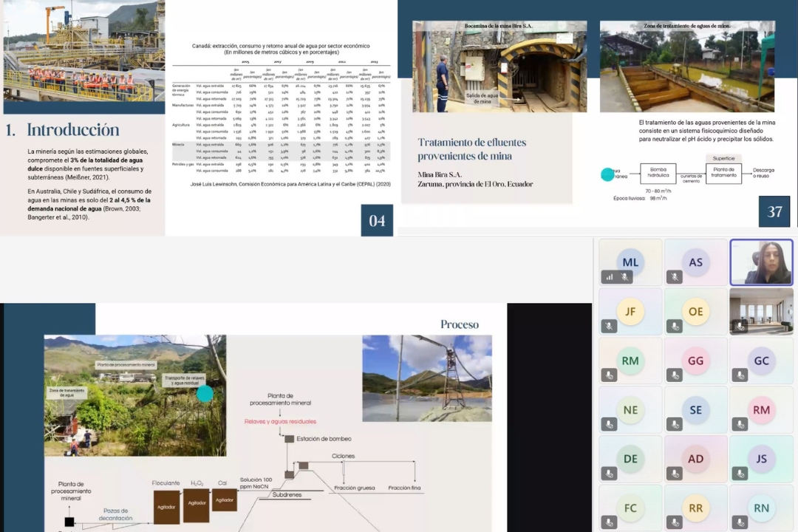Click the 'Solución 100 ppm NaCN' label
This screenshot has height=532, width=798.
pyautogui.click(x=256, y=483)
